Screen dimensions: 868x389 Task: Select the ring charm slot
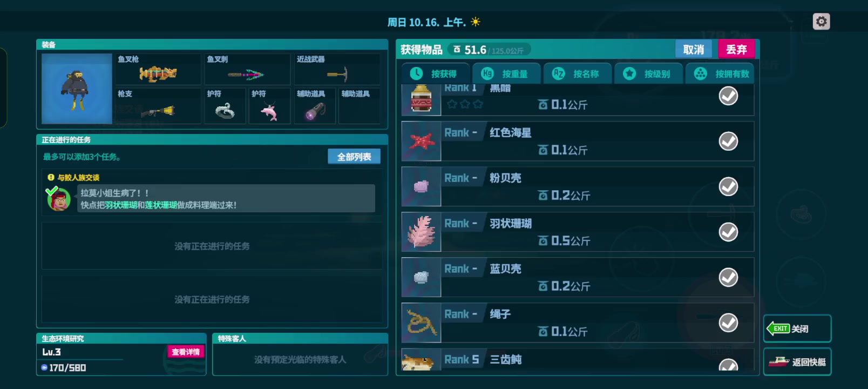click(225, 106)
